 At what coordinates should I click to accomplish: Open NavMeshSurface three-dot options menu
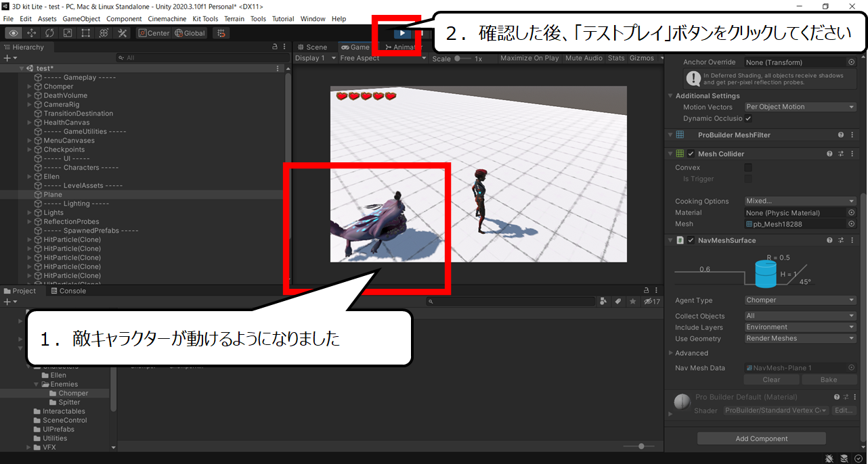(x=852, y=240)
